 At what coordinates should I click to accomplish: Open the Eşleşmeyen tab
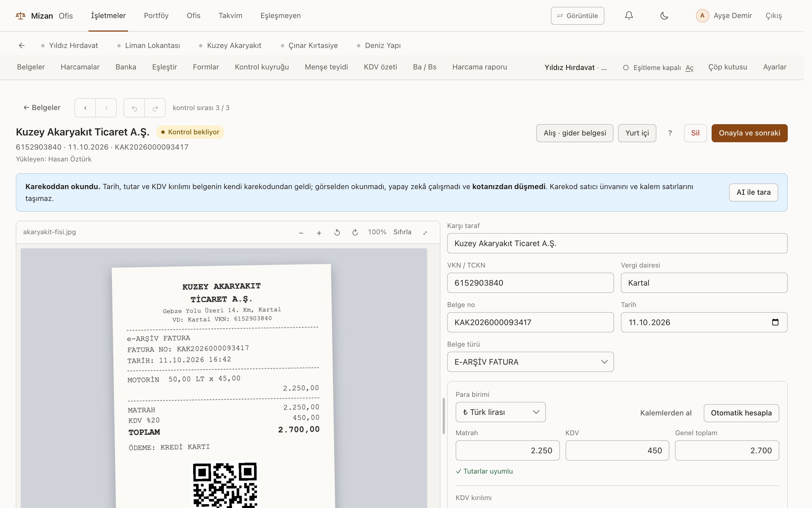[x=281, y=16]
